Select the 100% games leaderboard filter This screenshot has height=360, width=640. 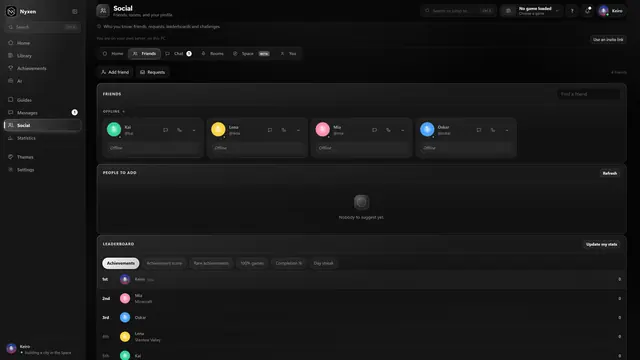252,263
